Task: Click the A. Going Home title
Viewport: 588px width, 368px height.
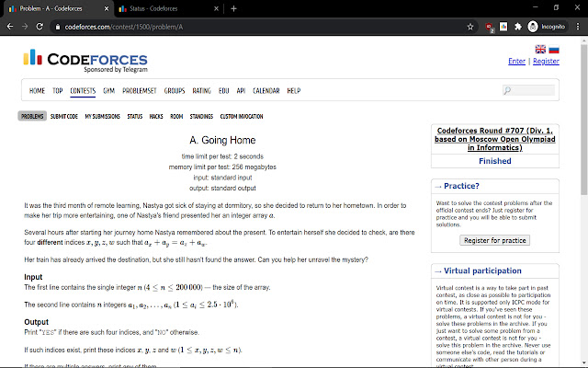Action: pos(222,140)
